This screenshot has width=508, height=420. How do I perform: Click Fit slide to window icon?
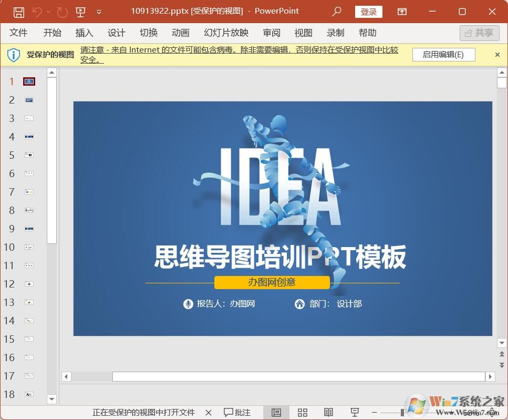[492, 412]
